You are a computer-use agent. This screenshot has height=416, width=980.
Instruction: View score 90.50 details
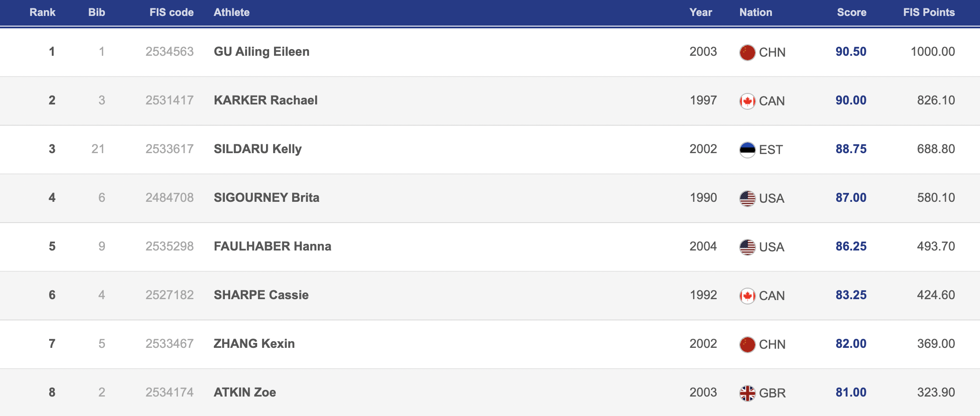[851, 52]
